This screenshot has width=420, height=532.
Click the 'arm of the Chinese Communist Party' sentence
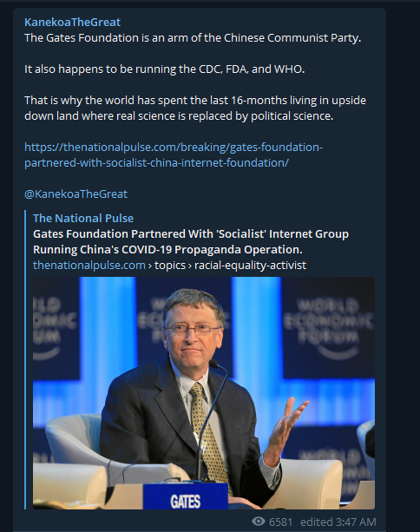coord(193,37)
